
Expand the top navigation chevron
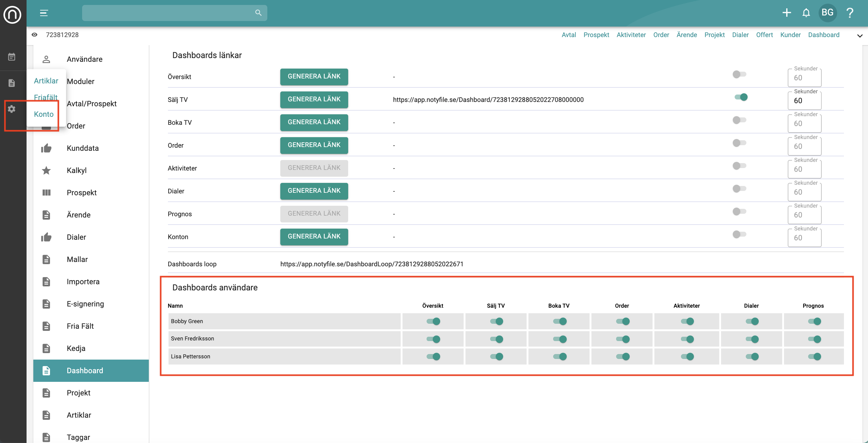click(860, 36)
